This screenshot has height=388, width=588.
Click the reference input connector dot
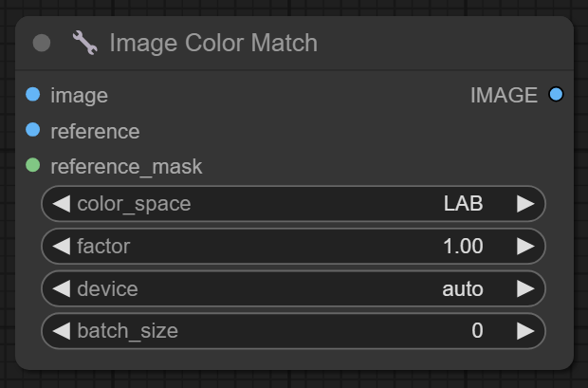[x=33, y=130]
